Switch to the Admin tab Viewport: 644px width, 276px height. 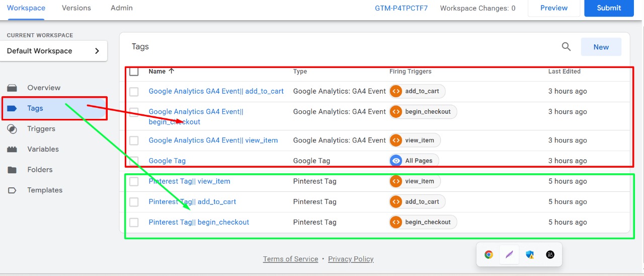click(x=122, y=8)
